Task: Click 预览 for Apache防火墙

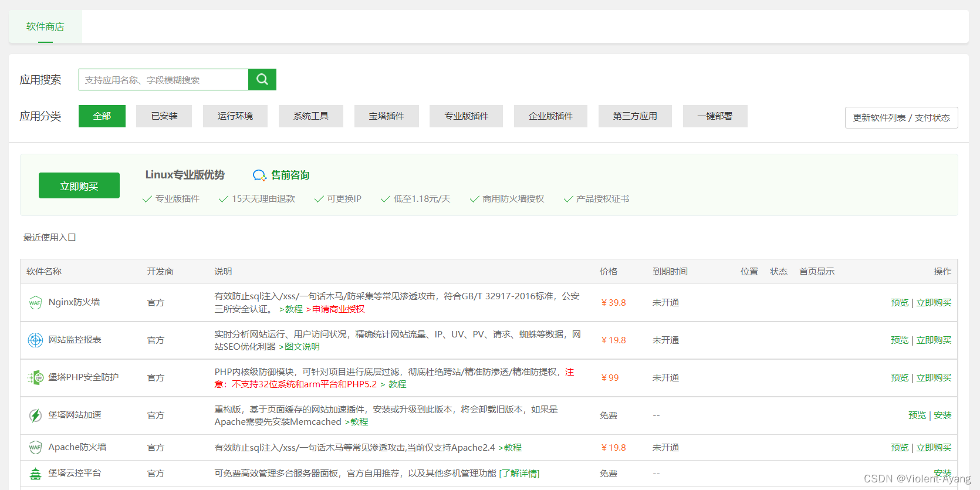Action: pyautogui.click(x=900, y=448)
